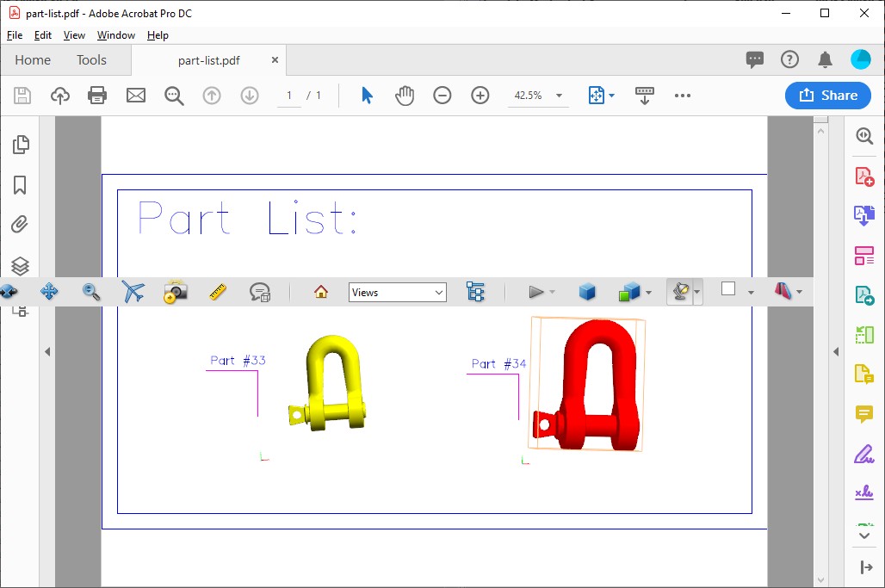Choose the Hand pan tool
This screenshot has height=588, width=885.
(404, 96)
